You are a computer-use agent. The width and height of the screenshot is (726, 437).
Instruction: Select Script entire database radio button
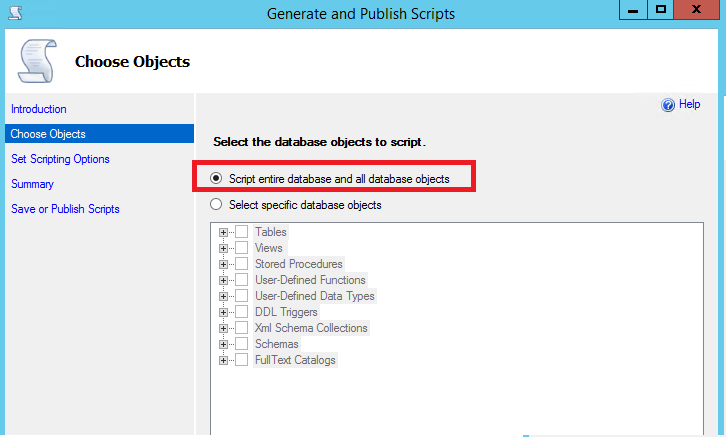point(216,179)
